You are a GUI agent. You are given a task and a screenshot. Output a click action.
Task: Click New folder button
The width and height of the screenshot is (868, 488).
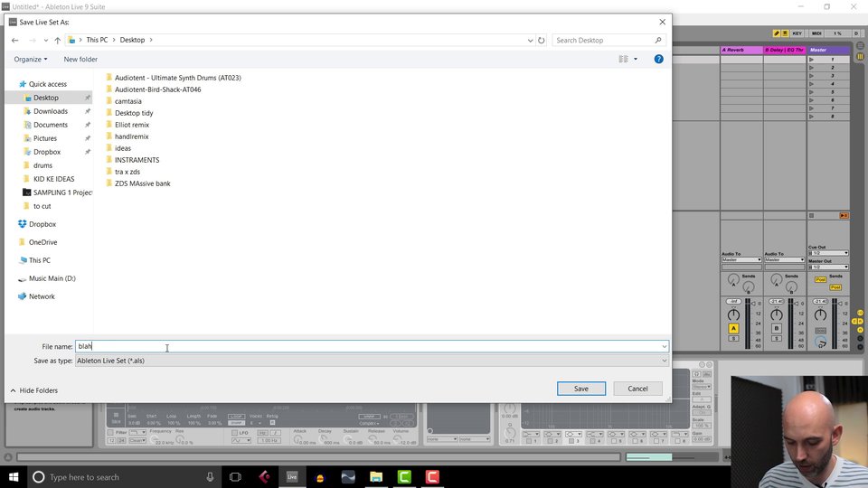coord(80,60)
